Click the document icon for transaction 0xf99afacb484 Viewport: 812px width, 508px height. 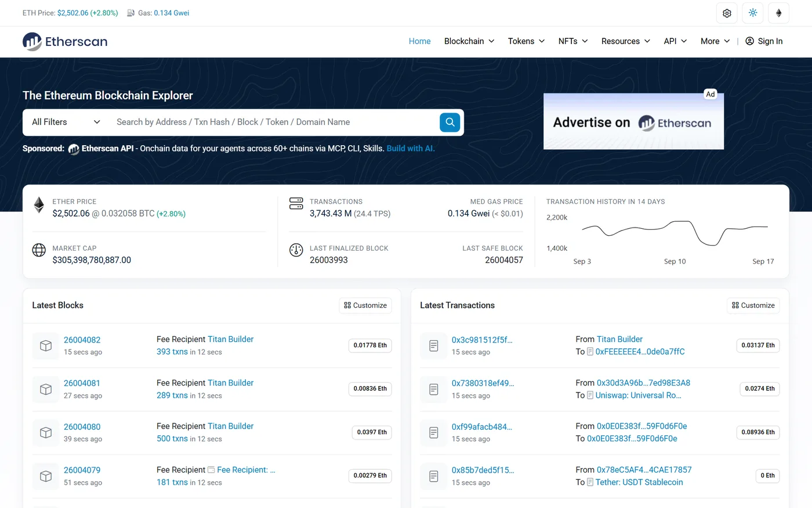point(434,433)
